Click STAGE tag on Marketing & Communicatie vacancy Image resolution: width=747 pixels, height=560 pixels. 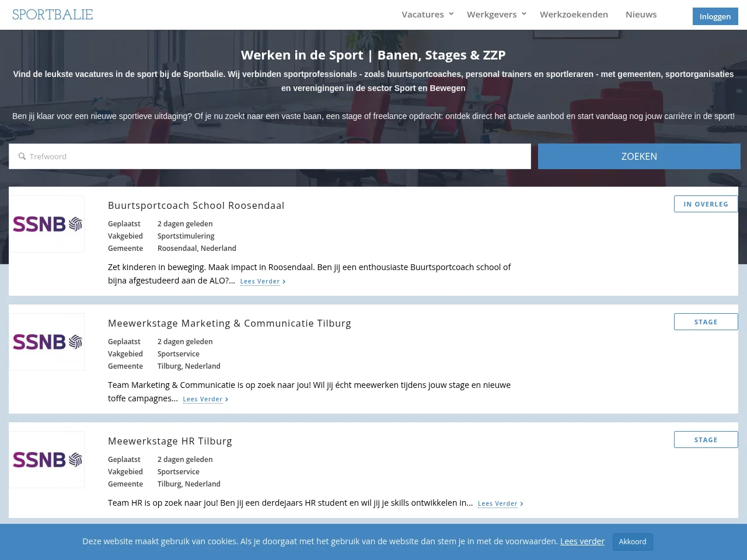pyautogui.click(x=706, y=322)
